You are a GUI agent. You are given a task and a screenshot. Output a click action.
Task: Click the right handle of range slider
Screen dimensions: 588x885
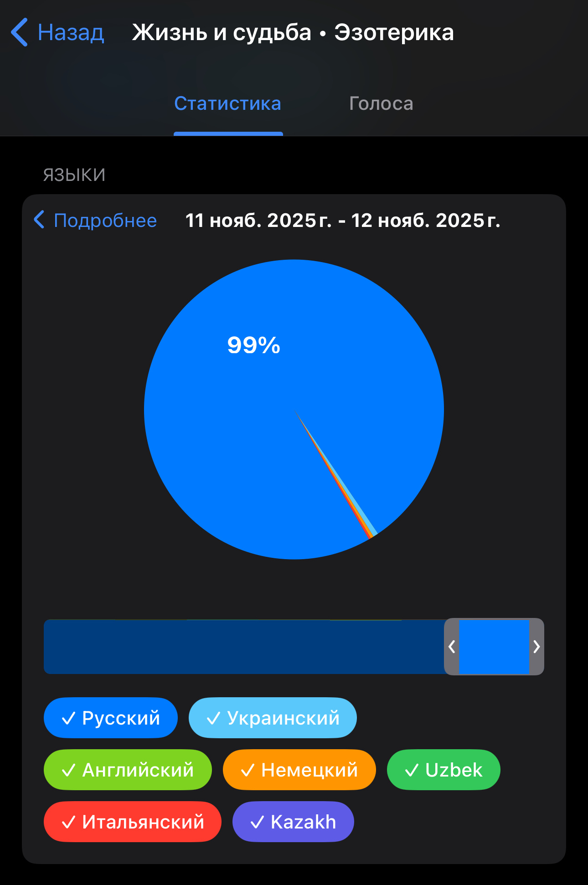[536, 647]
